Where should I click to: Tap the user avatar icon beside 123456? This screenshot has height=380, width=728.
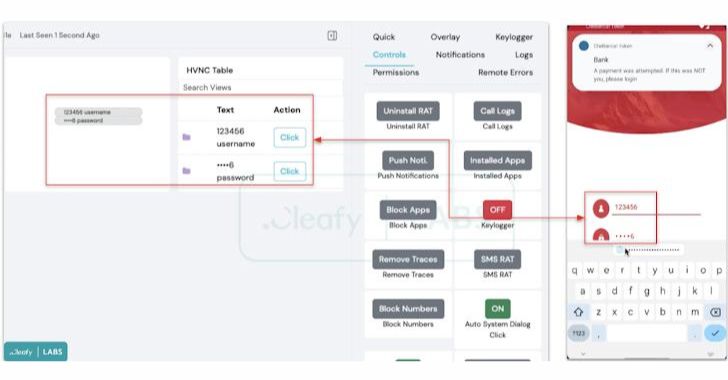pyautogui.click(x=601, y=209)
